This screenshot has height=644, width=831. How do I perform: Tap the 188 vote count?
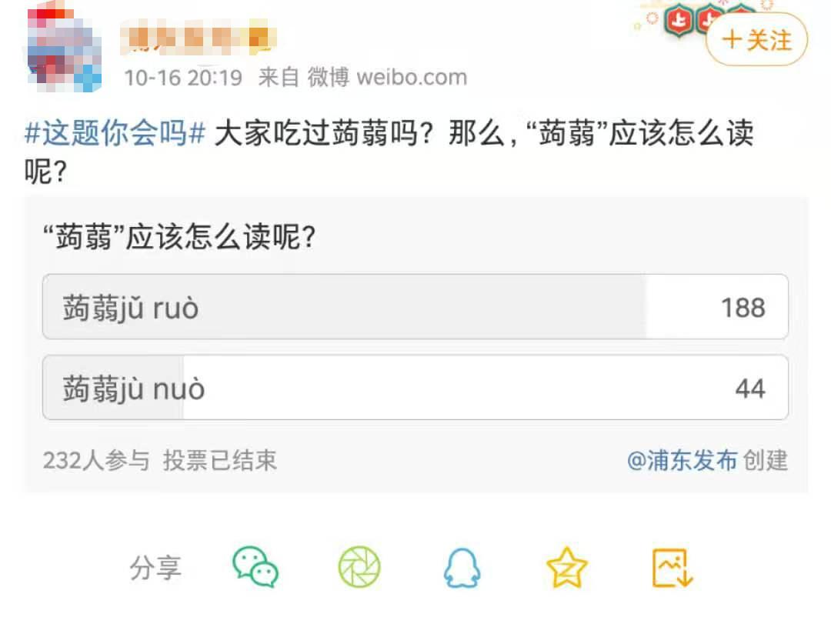(743, 308)
